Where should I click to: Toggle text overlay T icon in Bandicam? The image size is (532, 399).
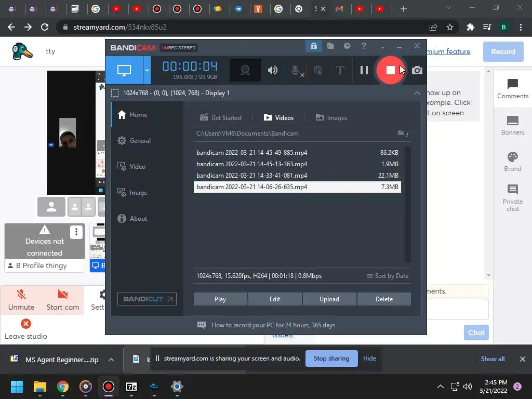(340, 70)
